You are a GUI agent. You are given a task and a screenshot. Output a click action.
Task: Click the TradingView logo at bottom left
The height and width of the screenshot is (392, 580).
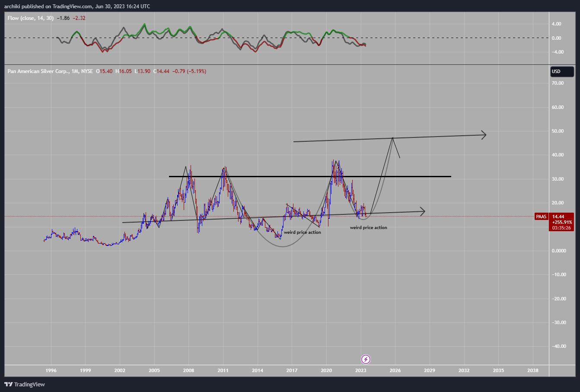[25, 384]
